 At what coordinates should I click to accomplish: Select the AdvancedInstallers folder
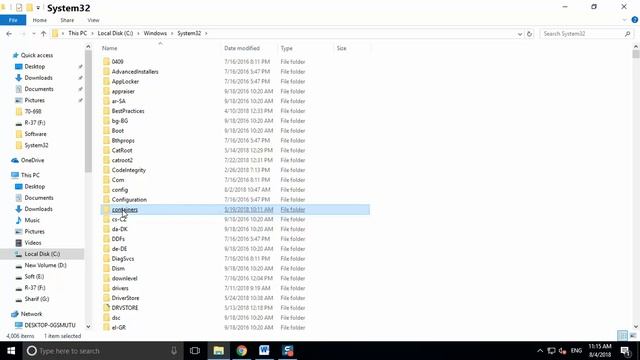pyautogui.click(x=135, y=71)
